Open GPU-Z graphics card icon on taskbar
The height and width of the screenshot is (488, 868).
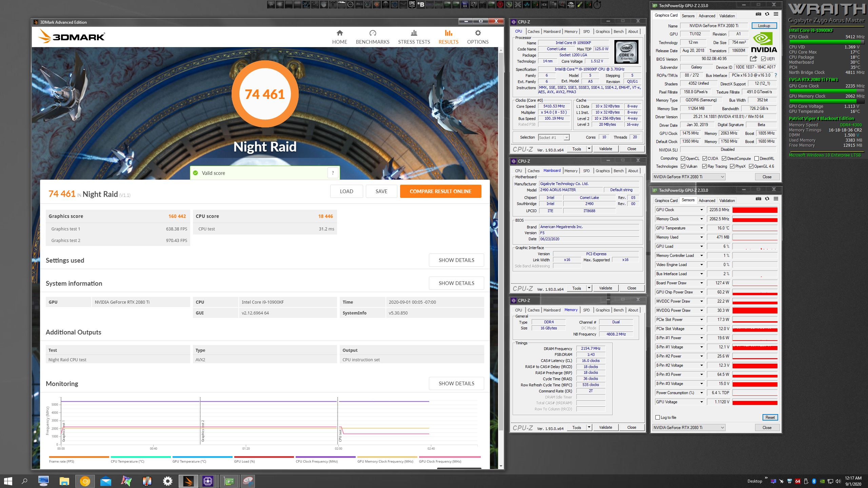[229, 481]
